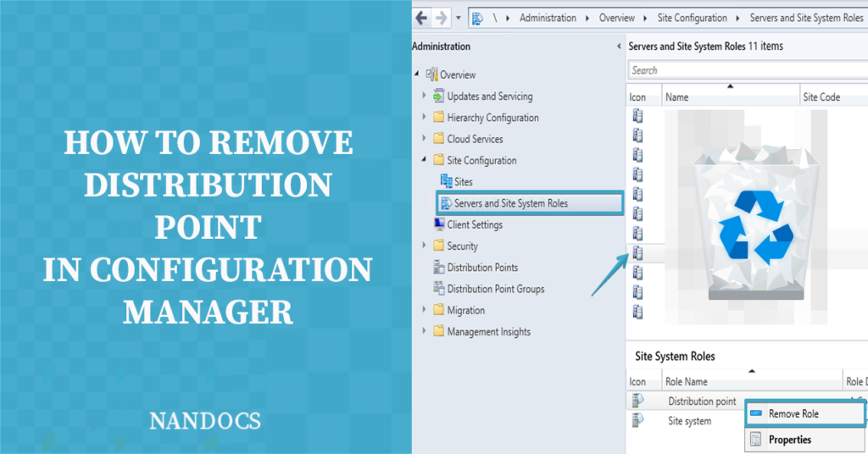Click the Distribution Points node icon
The height and width of the screenshot is (454, 868).
[x=439, y=267]
